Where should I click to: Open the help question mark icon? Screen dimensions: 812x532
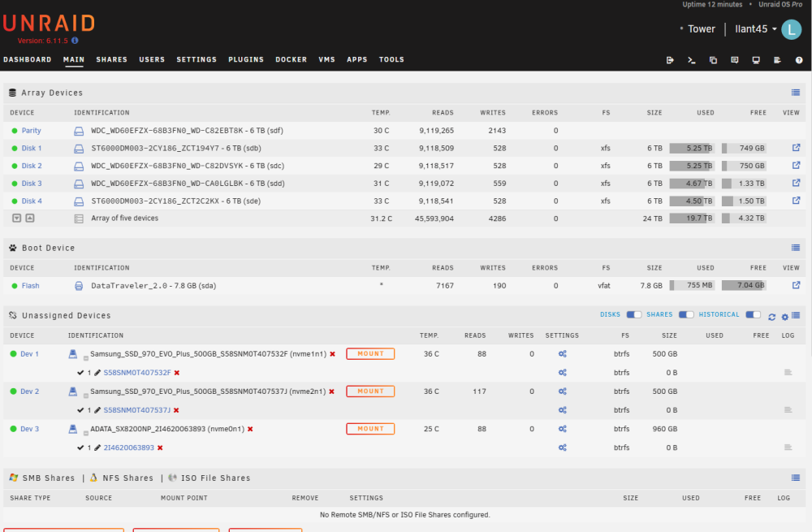[x=799, y=60]
